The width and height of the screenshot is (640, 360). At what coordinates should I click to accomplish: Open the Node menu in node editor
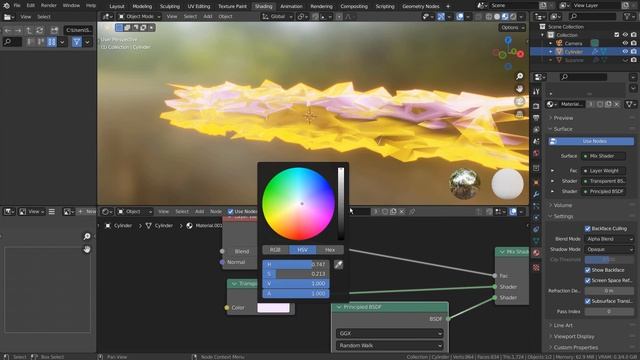click(216, 211)
